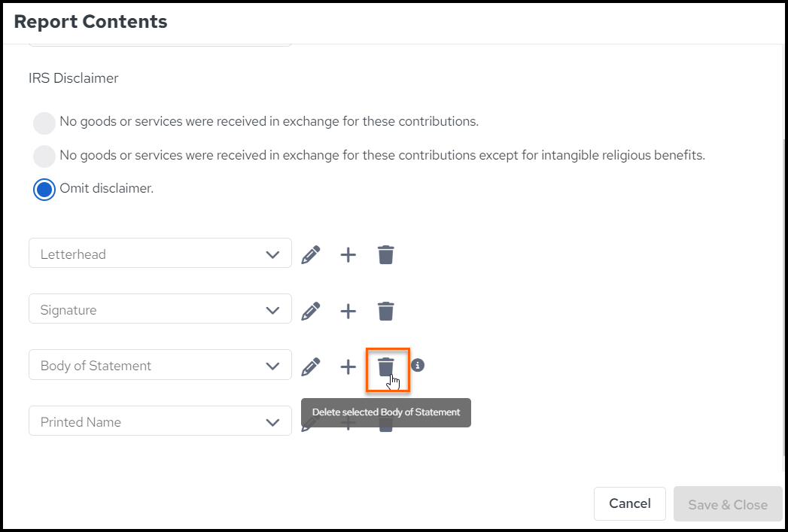Image resolution: width=788 pixels, height=532 pixels.
Task: Expand the Printed Name dropdown
Action: tap(160, 421)
